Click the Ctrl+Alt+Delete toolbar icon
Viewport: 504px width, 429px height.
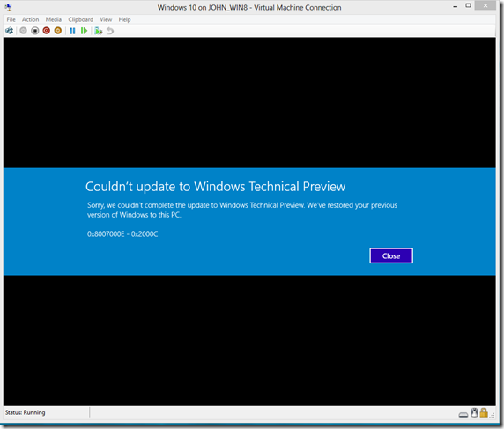10,31
